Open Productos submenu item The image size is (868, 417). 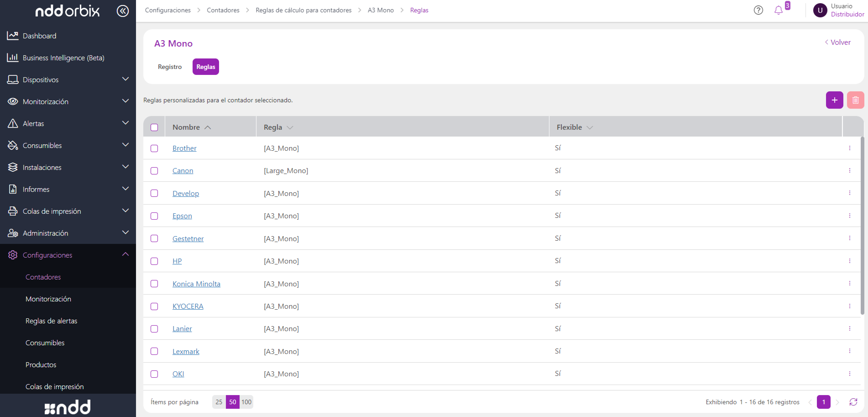[x=41, y=364]
